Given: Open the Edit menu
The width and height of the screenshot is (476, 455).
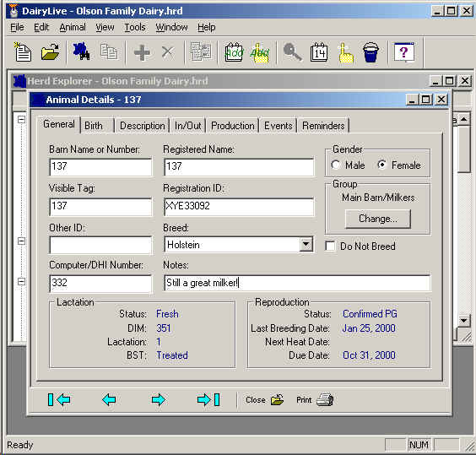Looking at the screenshot, I should pos(41,27).
